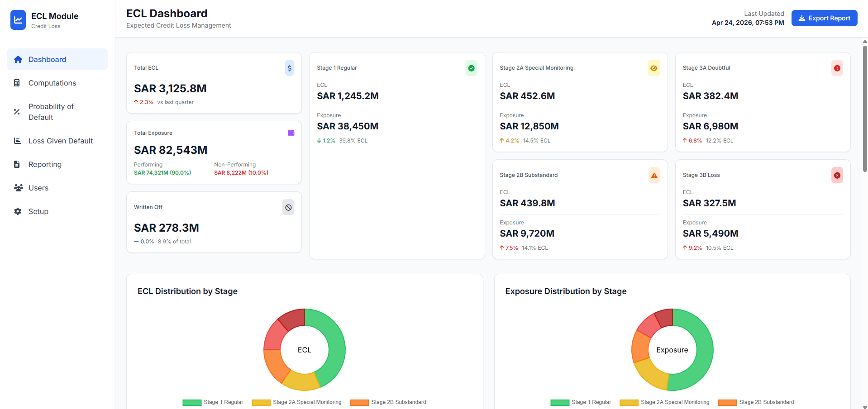Toggle Stage 1 Regular legend in ECL chart
Screen dimensions: 868x409
tap(213, 402)
